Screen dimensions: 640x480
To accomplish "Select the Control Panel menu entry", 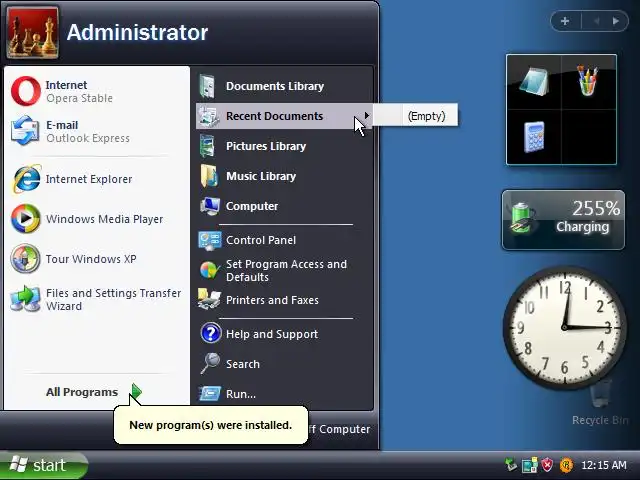I will tap(284, 240).
